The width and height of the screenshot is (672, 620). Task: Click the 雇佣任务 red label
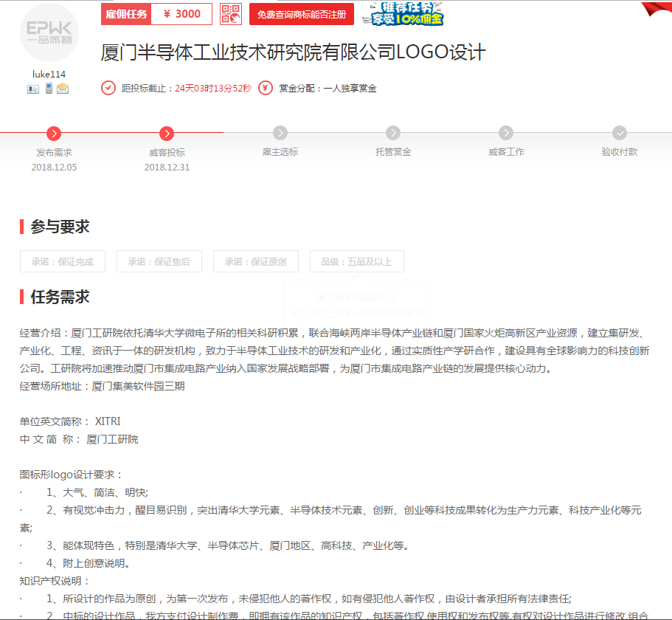(126, 14)
